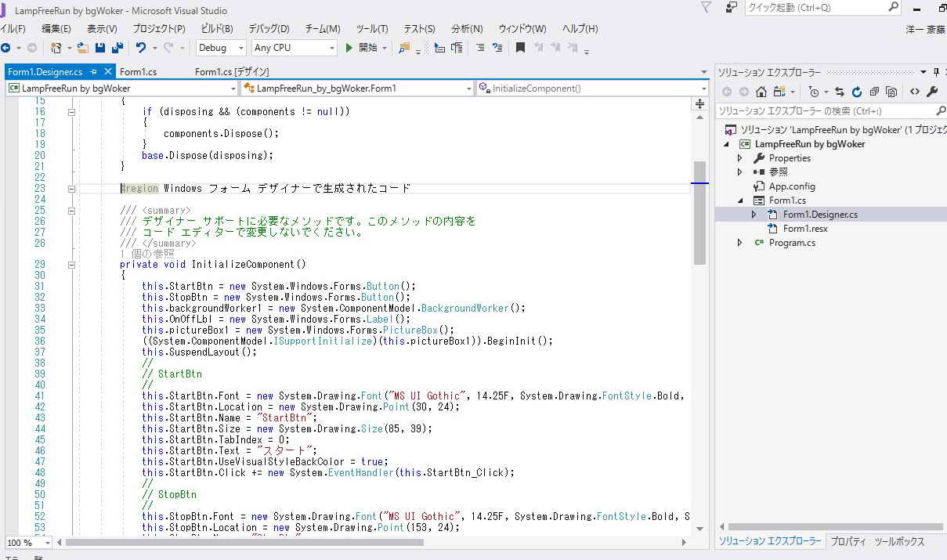The image size is (947, 560).
Task: Refresh the Solution Explorer
Action: (857, 92)
